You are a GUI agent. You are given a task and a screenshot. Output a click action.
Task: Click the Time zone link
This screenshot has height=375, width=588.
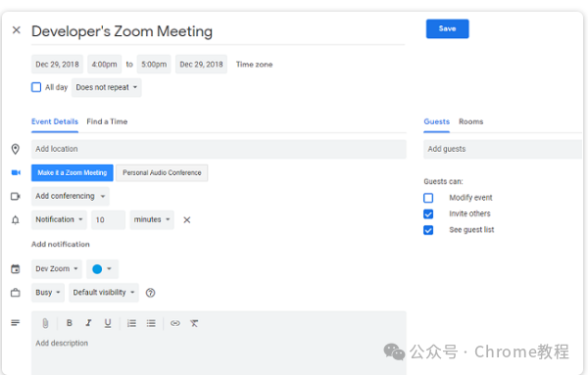pyautogui.click(x=254, y=65)
